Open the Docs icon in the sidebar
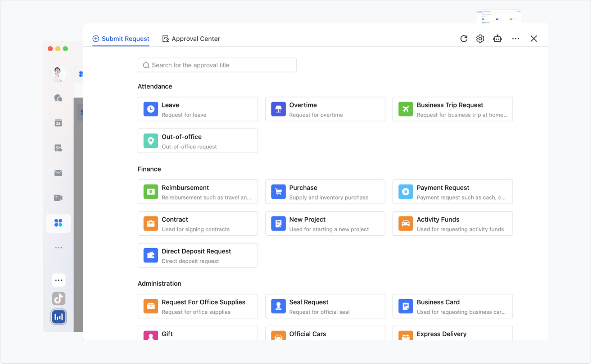 [58, 147]
